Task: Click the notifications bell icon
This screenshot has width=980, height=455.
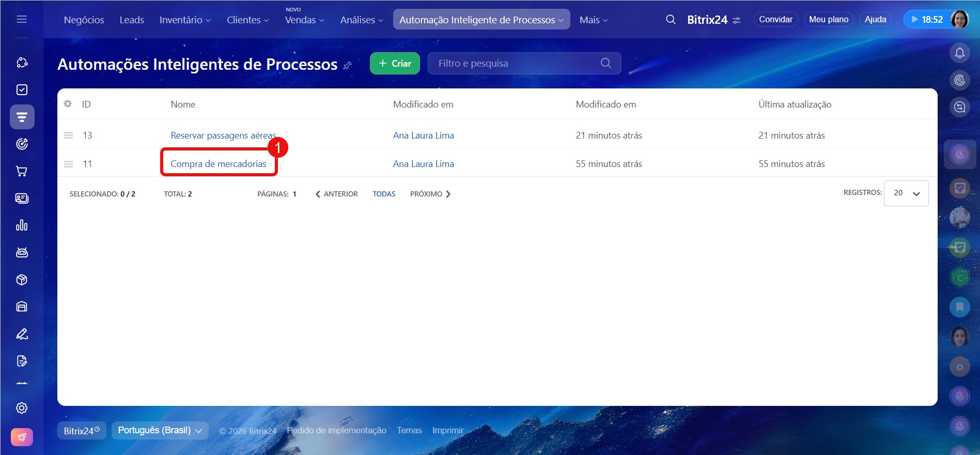Action: (959, 53)
